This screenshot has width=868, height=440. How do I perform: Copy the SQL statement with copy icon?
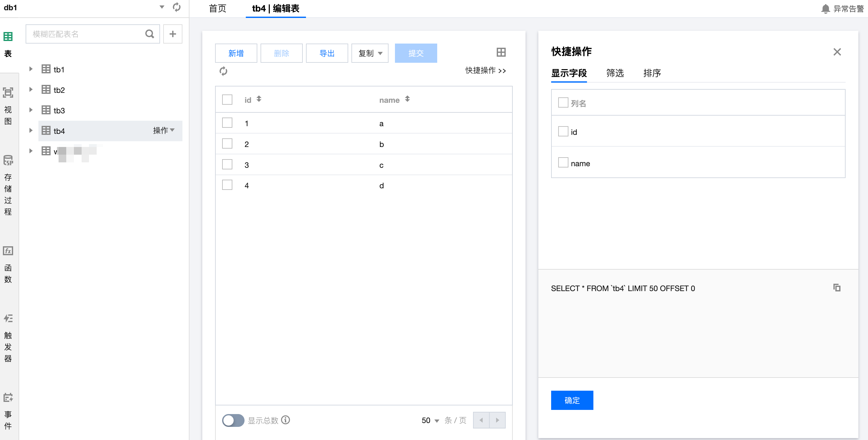[837, 288]
